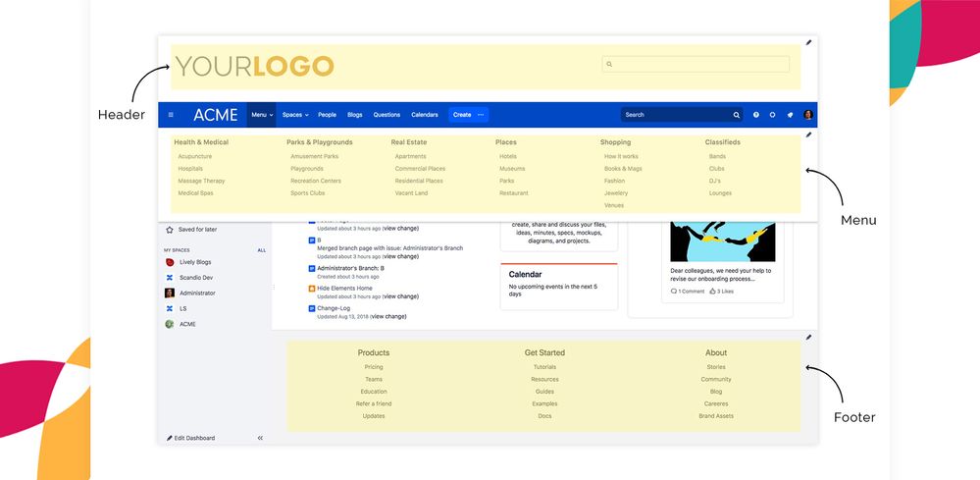Click Massage Therapy menu entry
The image size is (980, 480).
pyautogui.click(x=201, y=181)
